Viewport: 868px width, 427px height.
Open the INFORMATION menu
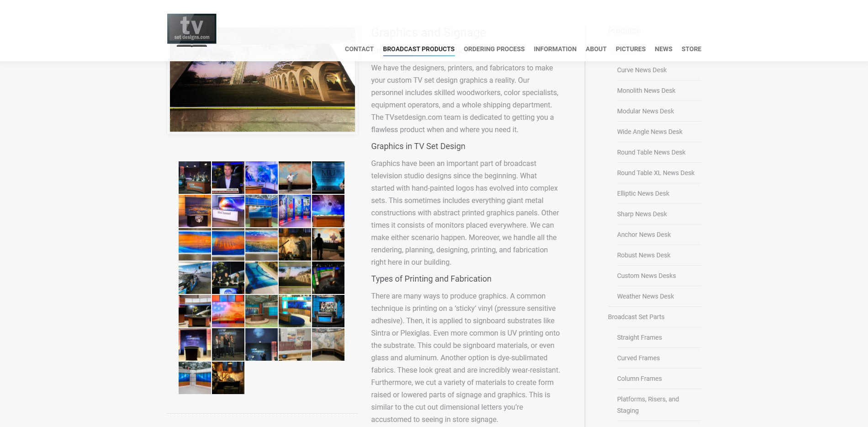(555, 49)
